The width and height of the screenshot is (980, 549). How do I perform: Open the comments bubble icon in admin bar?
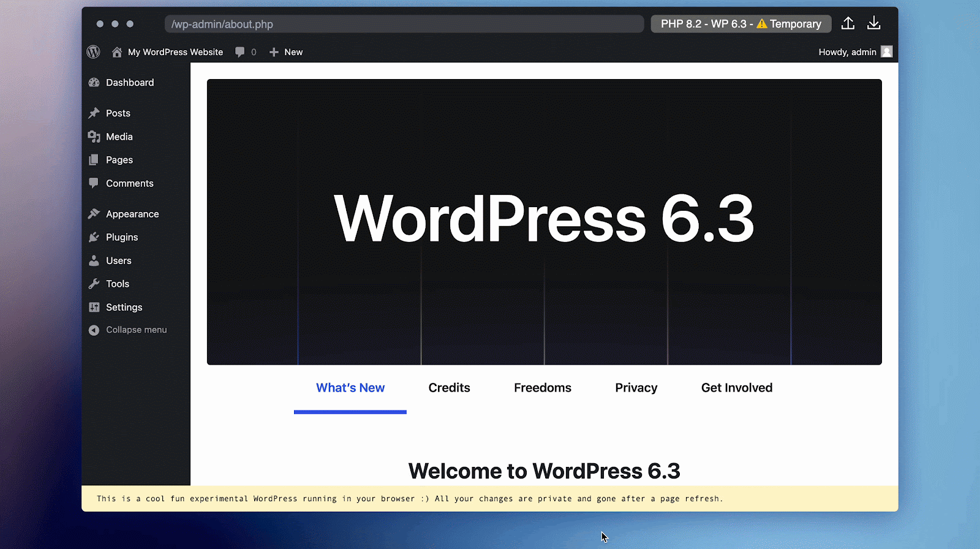coord(240,52)
